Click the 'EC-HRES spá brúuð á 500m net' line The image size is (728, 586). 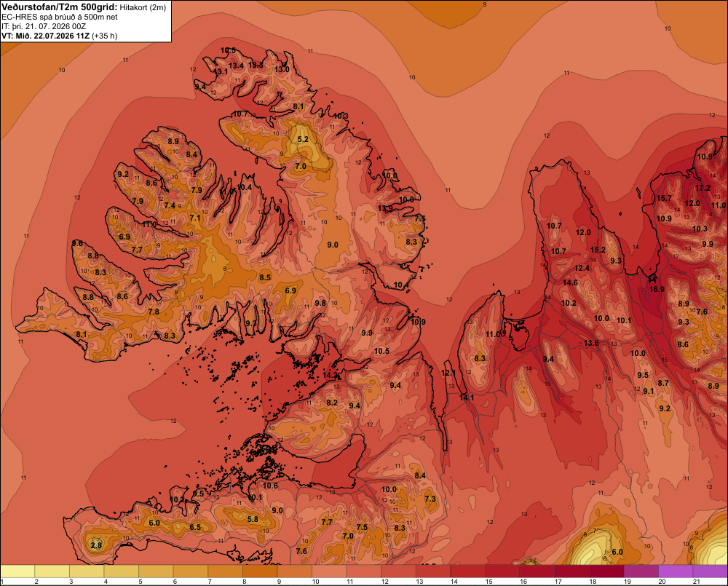pos(60,17)
